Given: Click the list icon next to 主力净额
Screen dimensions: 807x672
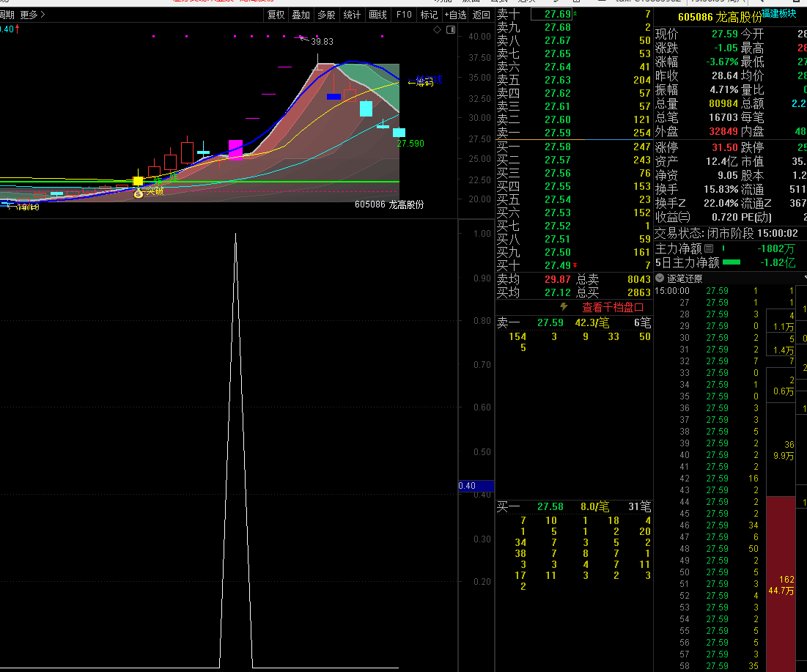Looking at the screenshot, I should [709, 249].
